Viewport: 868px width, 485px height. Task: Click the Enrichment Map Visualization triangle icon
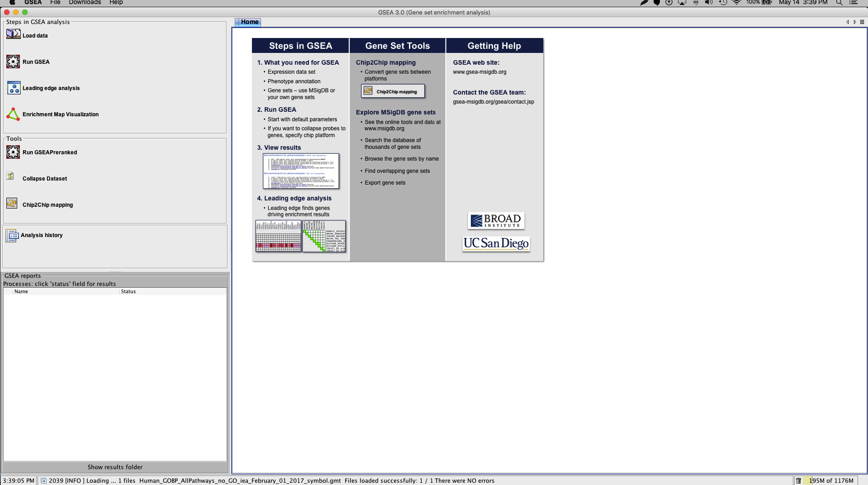[13, 114]
